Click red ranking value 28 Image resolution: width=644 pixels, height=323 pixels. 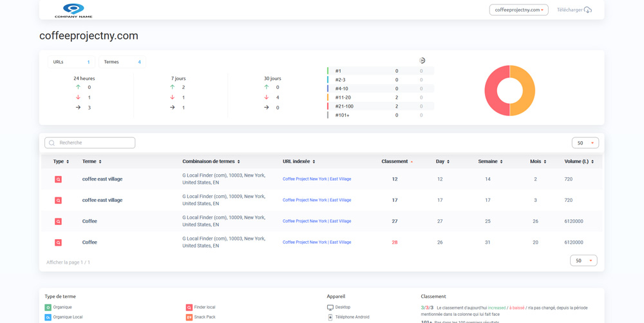pos(395,242)
